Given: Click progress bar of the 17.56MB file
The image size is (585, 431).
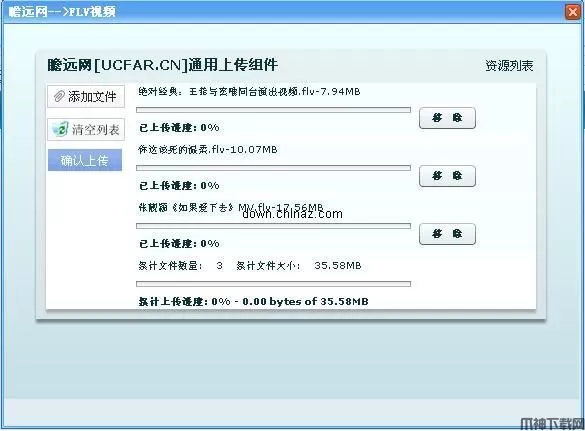Looking at the screenshot, I should 273,226.
